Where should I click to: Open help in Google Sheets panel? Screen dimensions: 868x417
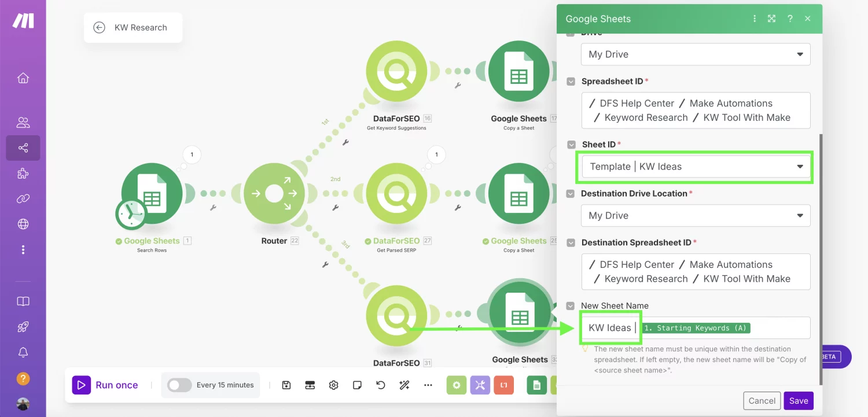[790, 19]
